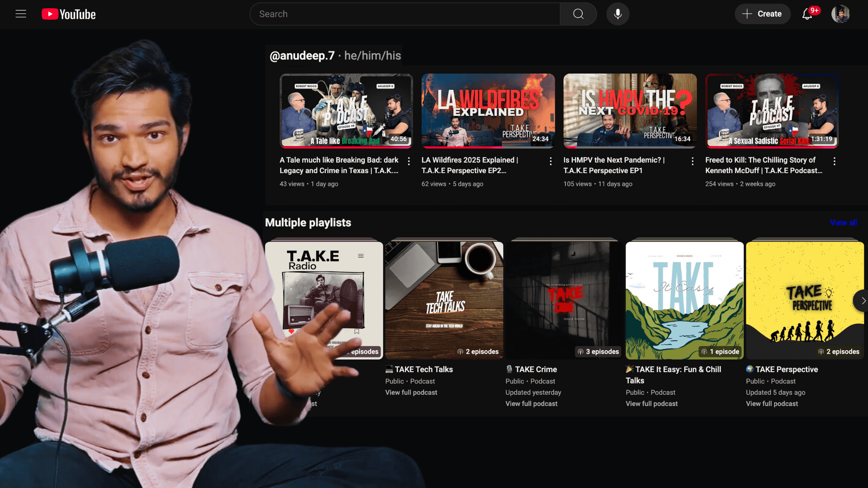
Task: Open T.A.K.E Radio playlist cover
Action: point(324,300)
